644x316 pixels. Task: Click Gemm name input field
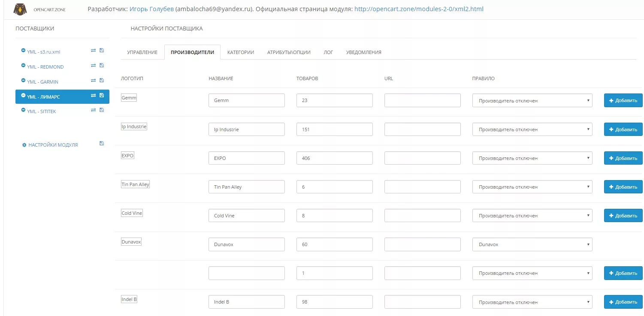[x=247, y=100]
